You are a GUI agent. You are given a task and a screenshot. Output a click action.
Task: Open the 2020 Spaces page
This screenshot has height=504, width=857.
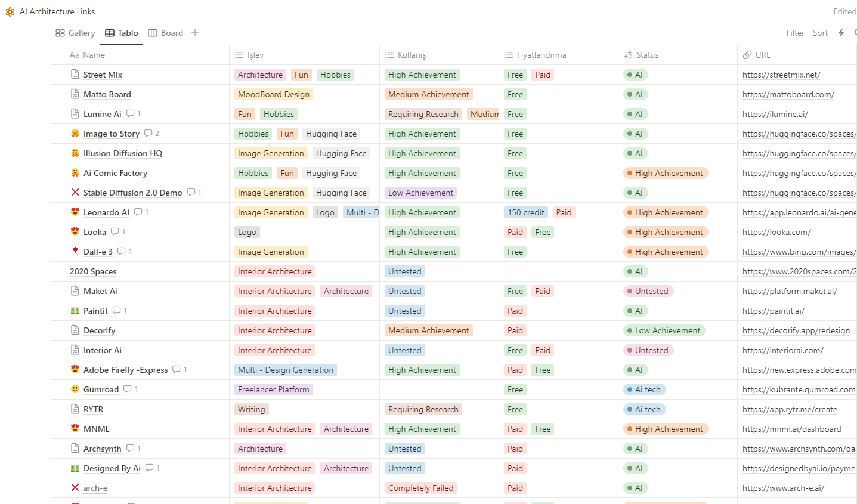(93, 271)
